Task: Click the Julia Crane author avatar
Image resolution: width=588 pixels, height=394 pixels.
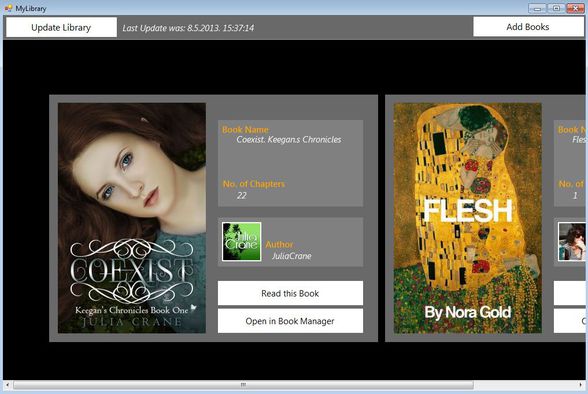Action: (242, 242)
